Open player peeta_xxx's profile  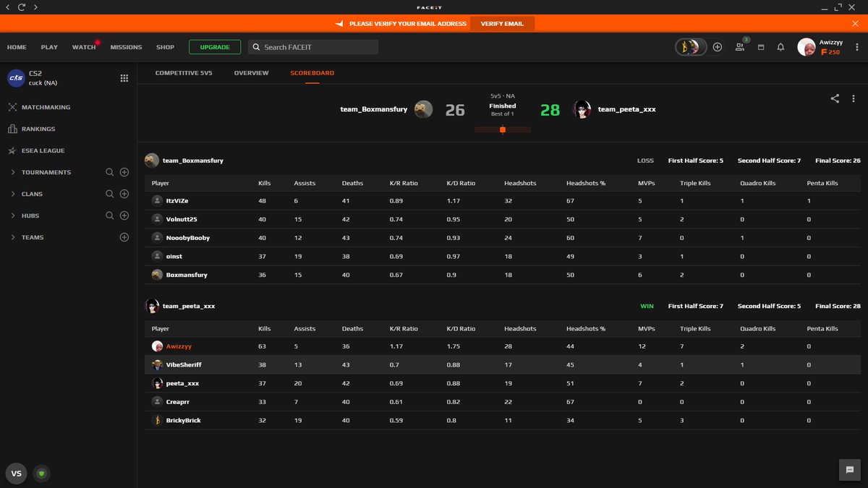[x=182, y=383]
